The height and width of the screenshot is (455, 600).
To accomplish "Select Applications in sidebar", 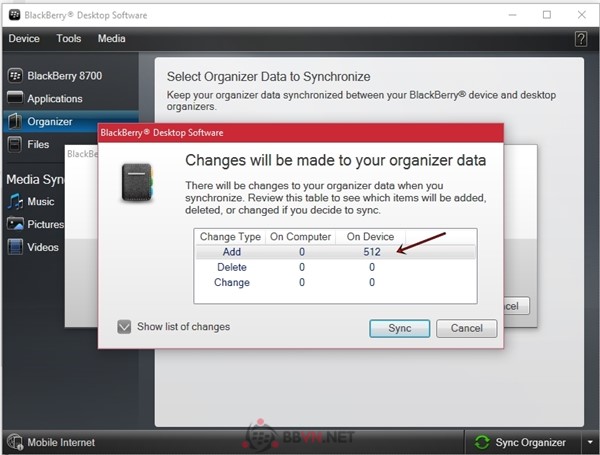I will click(55, 99).
